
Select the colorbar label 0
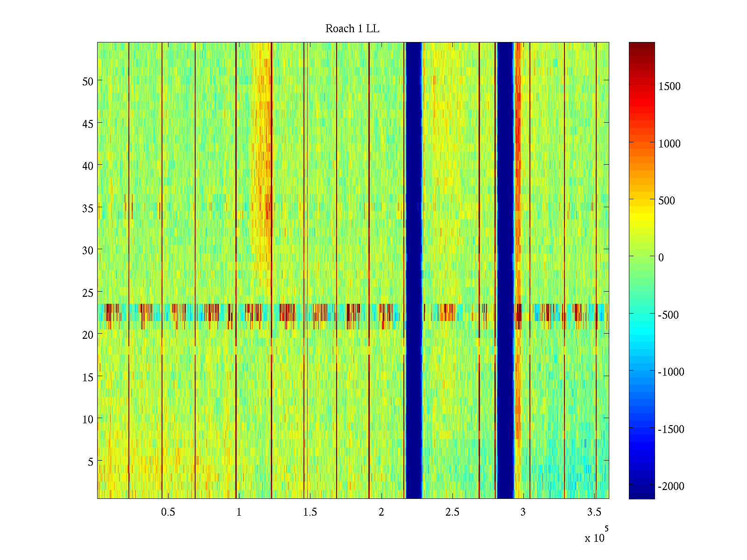pos(661,258)
